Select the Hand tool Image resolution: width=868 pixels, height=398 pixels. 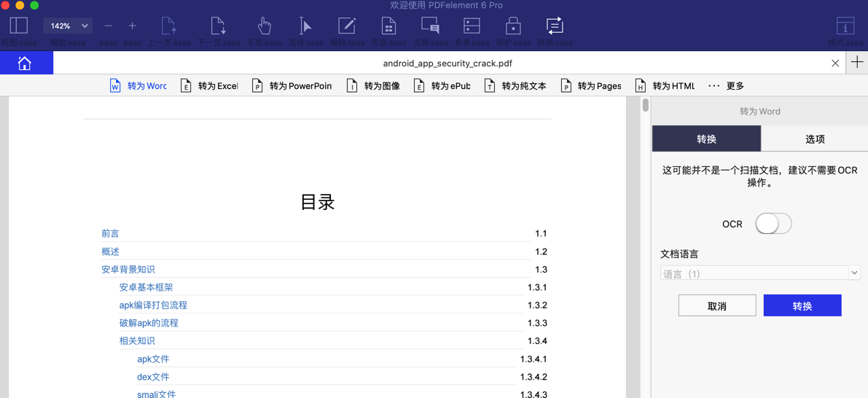coord(264,26)
